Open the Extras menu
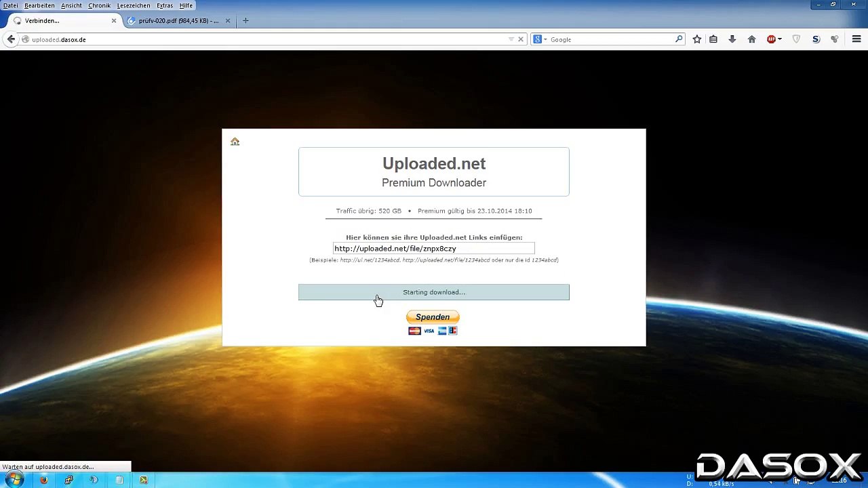 point(165,5)
